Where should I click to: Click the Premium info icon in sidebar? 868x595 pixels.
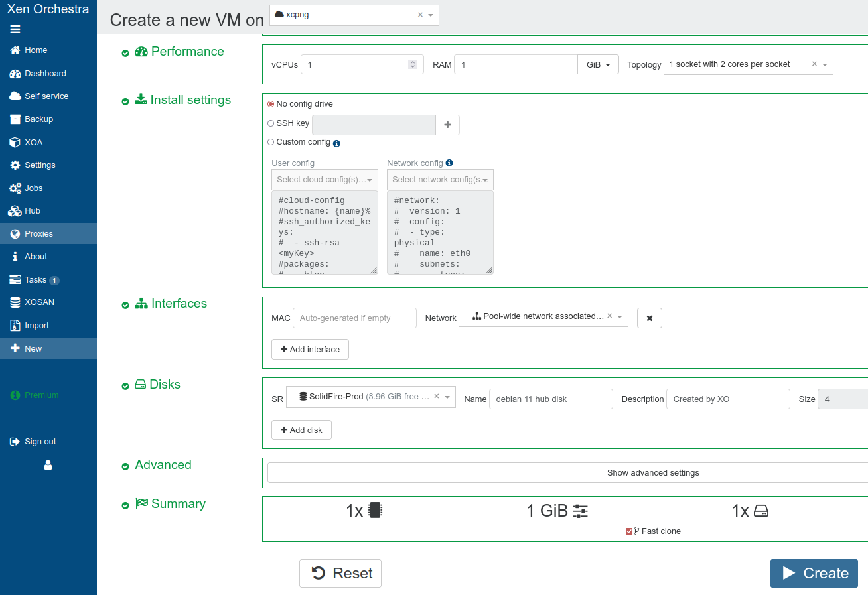[x=15, y=395]
